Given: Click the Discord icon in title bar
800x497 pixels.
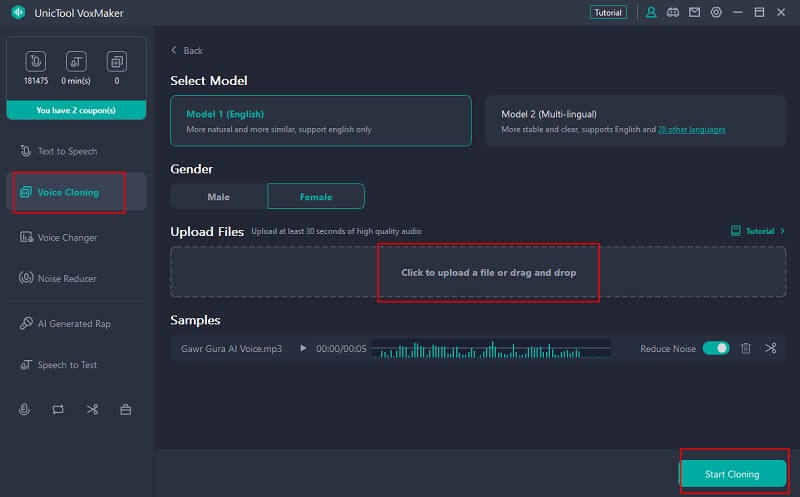Looking at the screenshot, I should tap(673, 12).
